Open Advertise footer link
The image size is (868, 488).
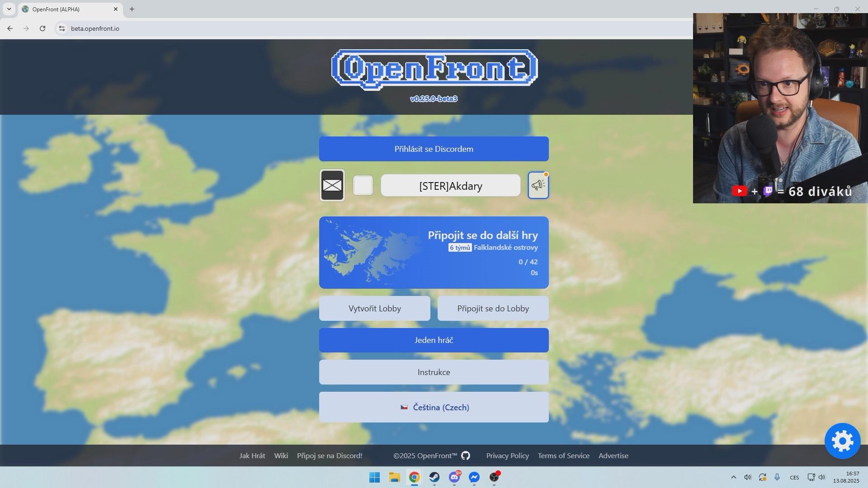coord(613,455)
